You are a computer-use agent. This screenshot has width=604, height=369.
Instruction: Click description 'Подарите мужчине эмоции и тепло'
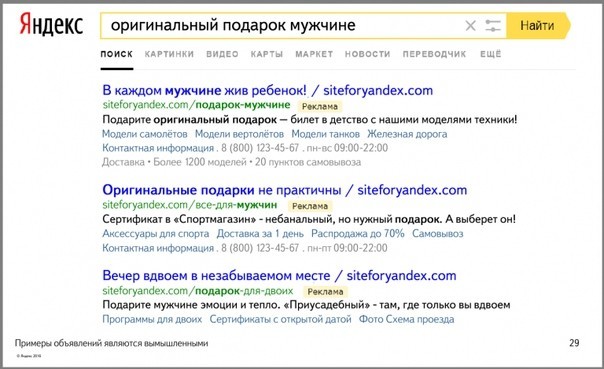(x=191, y=305)
